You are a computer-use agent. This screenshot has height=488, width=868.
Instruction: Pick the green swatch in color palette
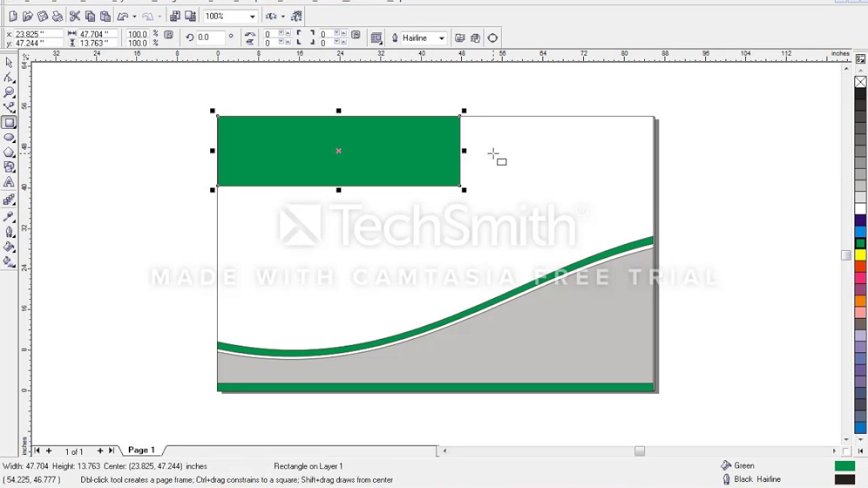(860, 243)
